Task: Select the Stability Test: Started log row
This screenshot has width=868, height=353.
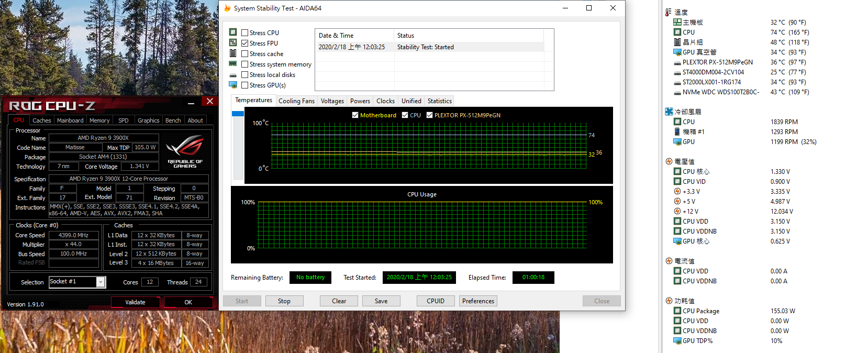Action: 429,47
